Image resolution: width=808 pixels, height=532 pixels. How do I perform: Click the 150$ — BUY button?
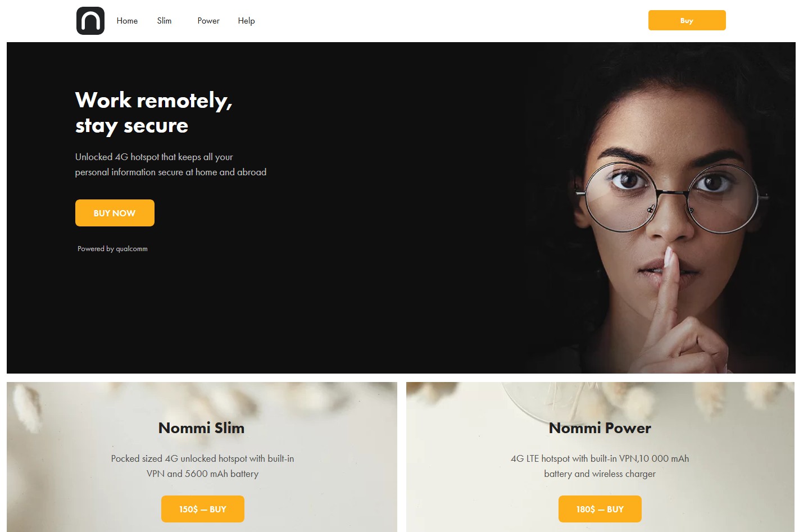(203, 509)
